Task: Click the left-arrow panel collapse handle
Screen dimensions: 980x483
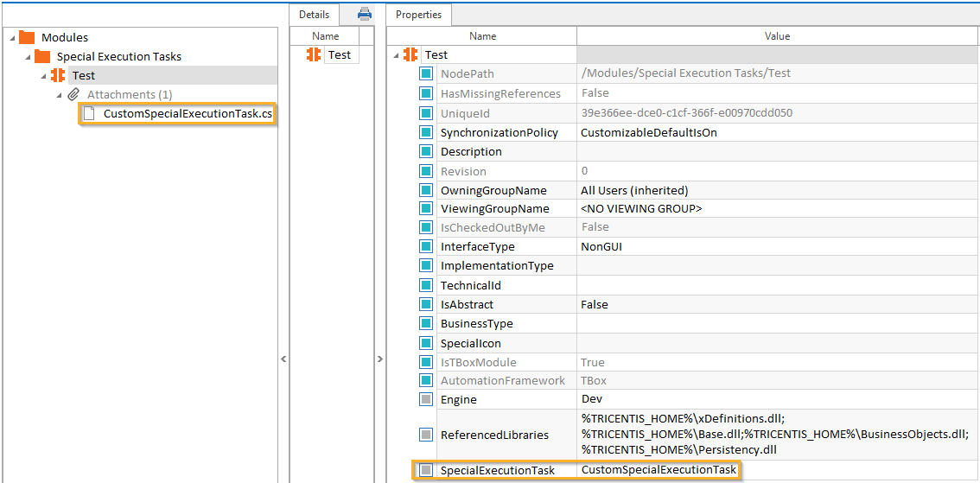Action: tap(283, 359)
